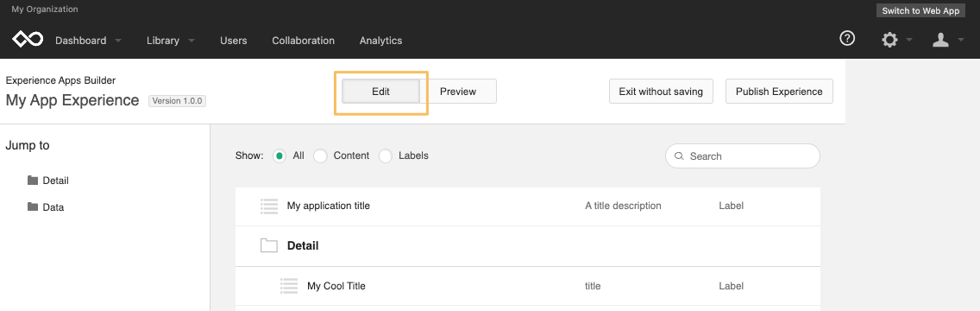Click the Data folder icon in Jump to
This screenshot has width=980, height=311.
point(33,206)
